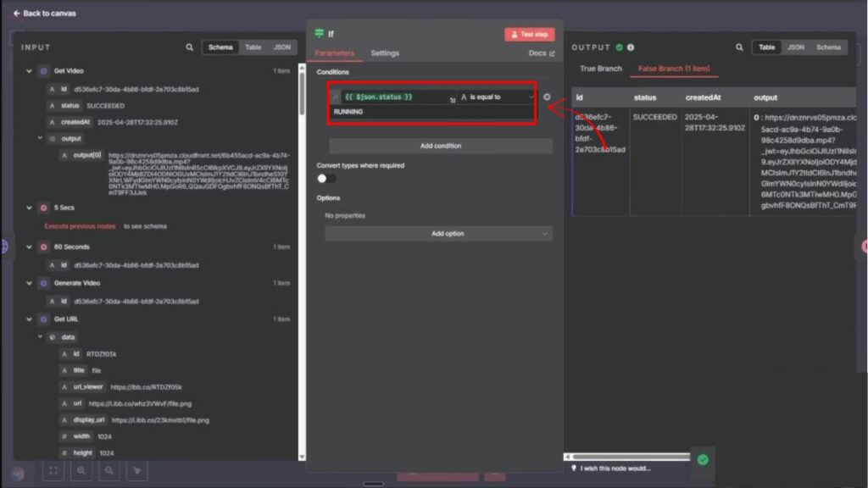Viewport: 868px width, 488px height.
Task: Collapse the 60 Seconds node in the schema
Action: click(x=29, y=247)
